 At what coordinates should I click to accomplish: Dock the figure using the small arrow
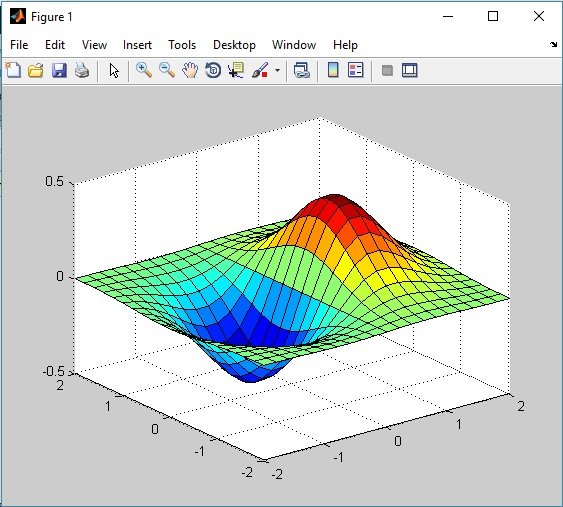tap(553, 45)
